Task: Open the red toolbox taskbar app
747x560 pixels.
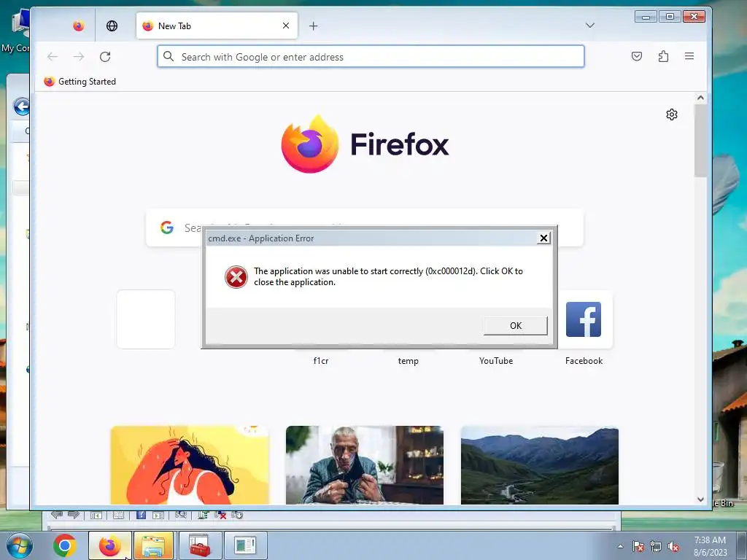Action: coord(200,545)
